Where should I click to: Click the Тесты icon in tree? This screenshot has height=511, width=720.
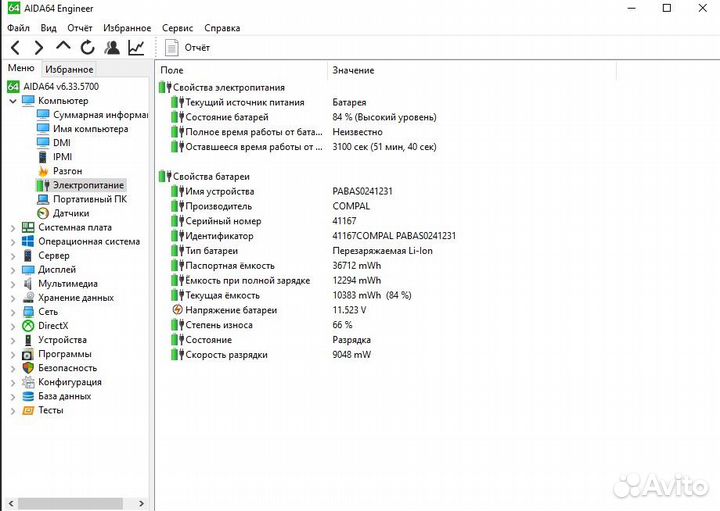pyautogui.click(x=28, y=410)
